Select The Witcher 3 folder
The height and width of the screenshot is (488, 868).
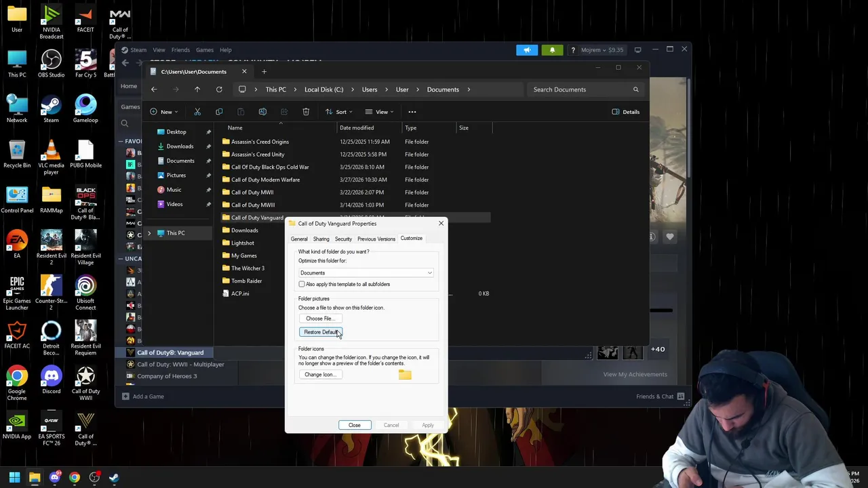(x=248, y=268)
